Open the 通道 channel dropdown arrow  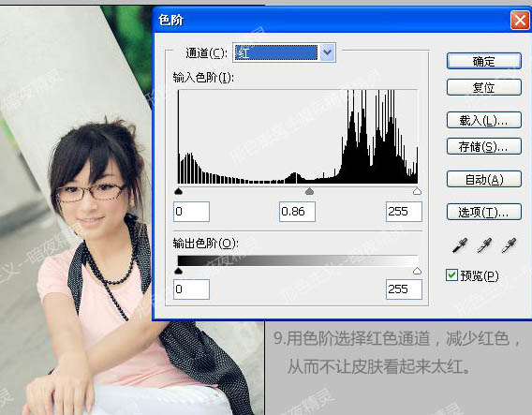point(327,52)
